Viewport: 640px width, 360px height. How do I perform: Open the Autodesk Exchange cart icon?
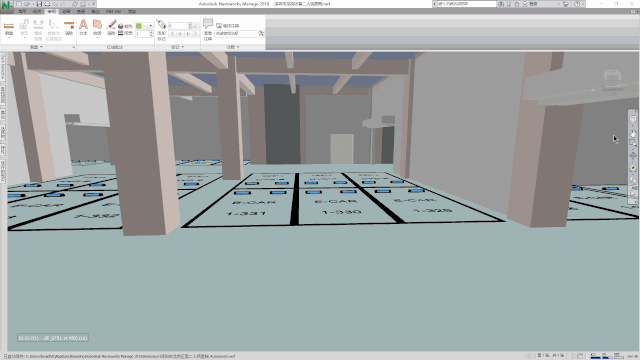point(566,4)
